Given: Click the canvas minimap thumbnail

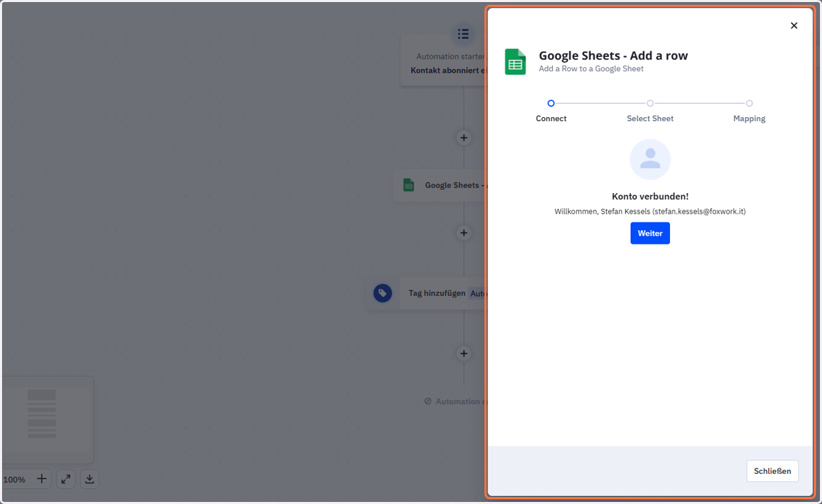Looking at the screenshot, I should tap(47, 420).
